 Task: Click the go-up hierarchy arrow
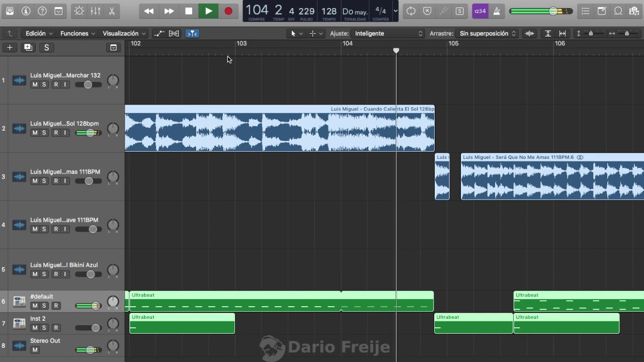(10, 34)
